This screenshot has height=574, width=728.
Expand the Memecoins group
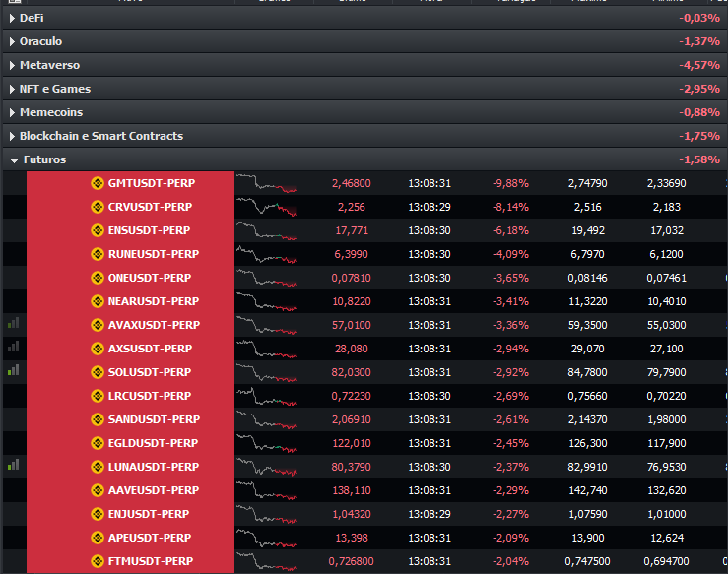(x=12, y=113)
